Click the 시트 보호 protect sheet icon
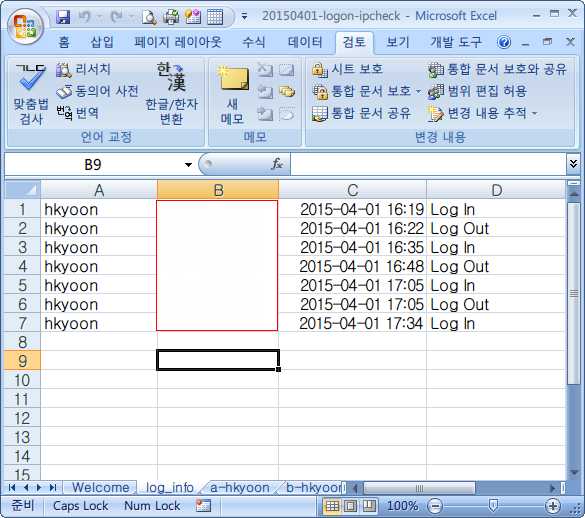The height and width of the screenshot is (518, 585). tap(320, 69)
